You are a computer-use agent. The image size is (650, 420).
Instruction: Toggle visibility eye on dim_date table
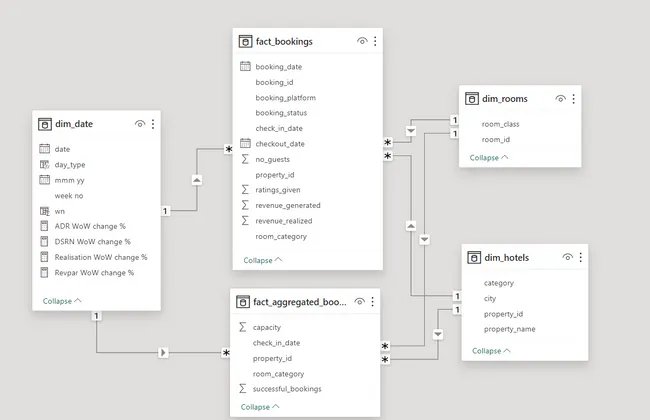coord(140,124)
